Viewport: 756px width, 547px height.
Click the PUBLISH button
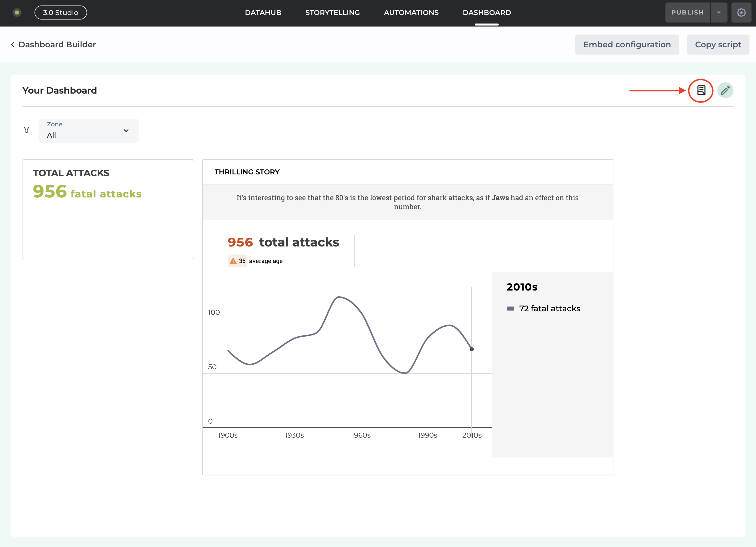[x=687, y=13]
